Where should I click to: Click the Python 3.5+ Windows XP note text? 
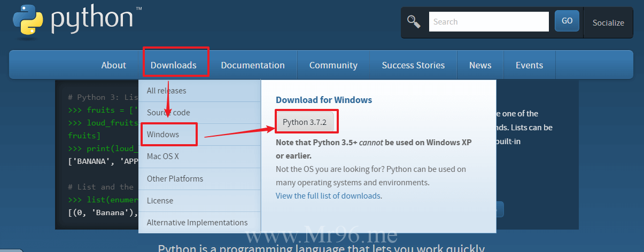tap(374, 149)
